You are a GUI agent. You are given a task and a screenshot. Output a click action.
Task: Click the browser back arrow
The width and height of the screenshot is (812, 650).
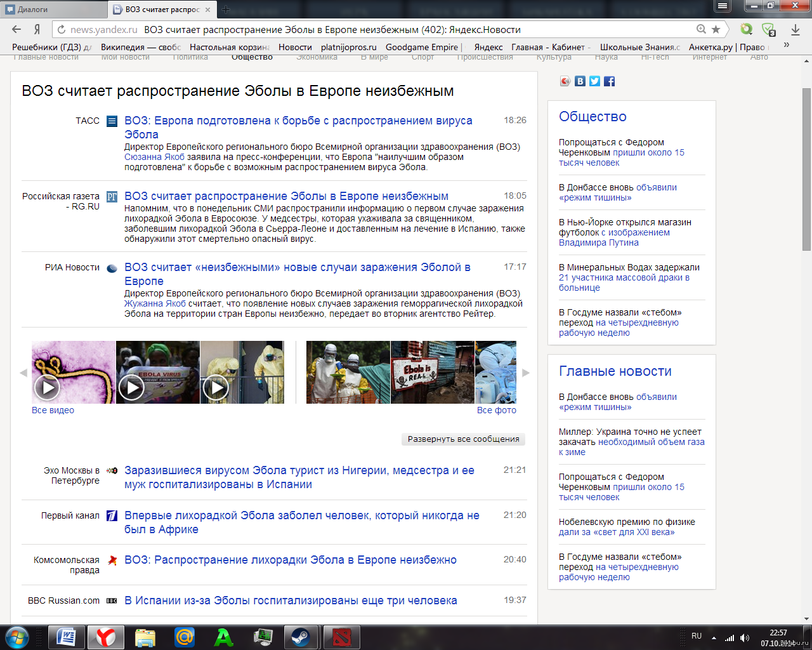pyautogui.click(x=17, y=29)
